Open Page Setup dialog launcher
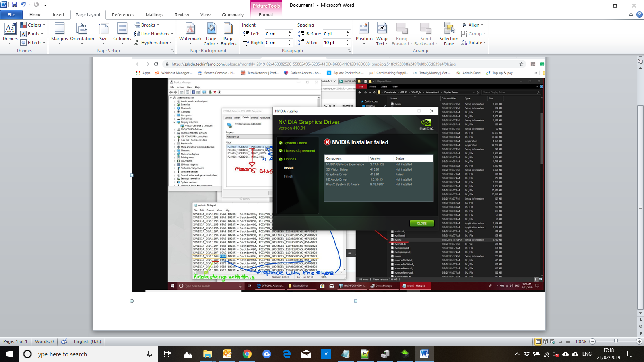Image resolution: width=644 pixels, height=362 pixels. coord(173,51)
